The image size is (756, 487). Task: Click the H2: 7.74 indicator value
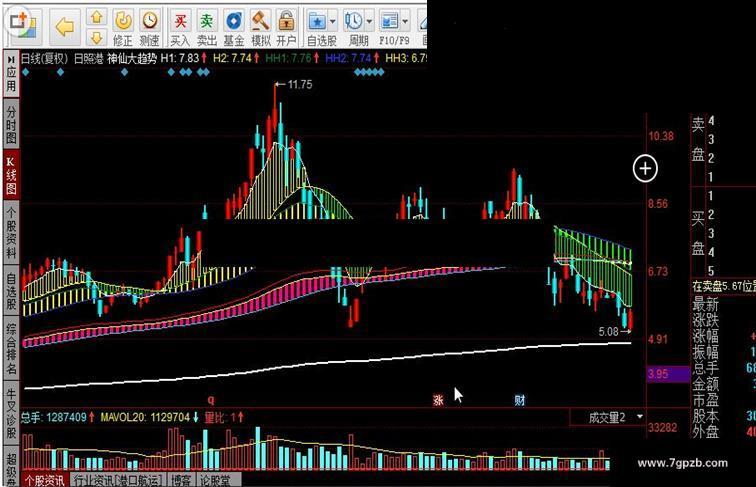[x=233, y=58]
